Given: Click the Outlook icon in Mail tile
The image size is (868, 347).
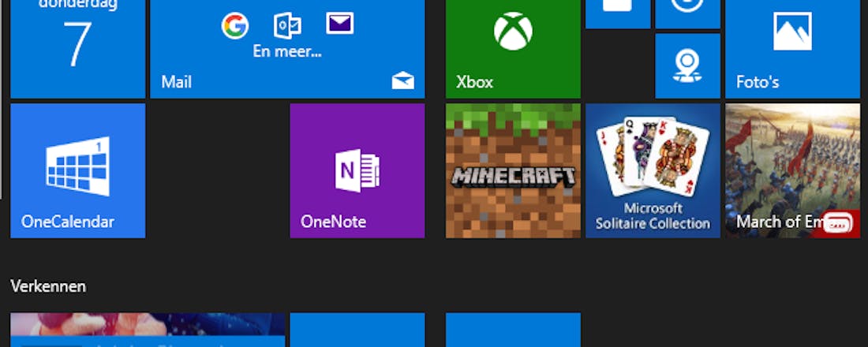Looking at the screenshot, I should [287, 25].
